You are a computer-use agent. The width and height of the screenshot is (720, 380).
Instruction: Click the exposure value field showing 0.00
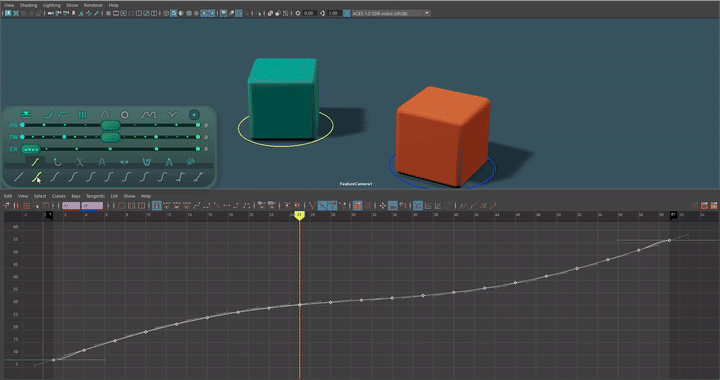tap(309, 13)
